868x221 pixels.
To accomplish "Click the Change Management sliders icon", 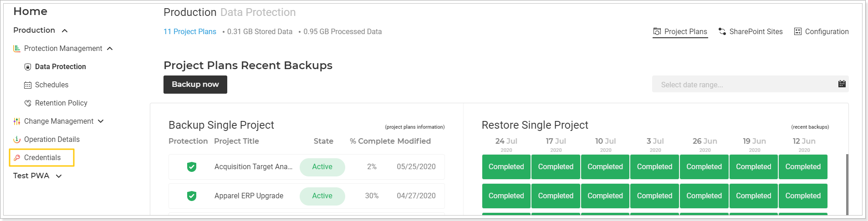I will tap(17, 121).
